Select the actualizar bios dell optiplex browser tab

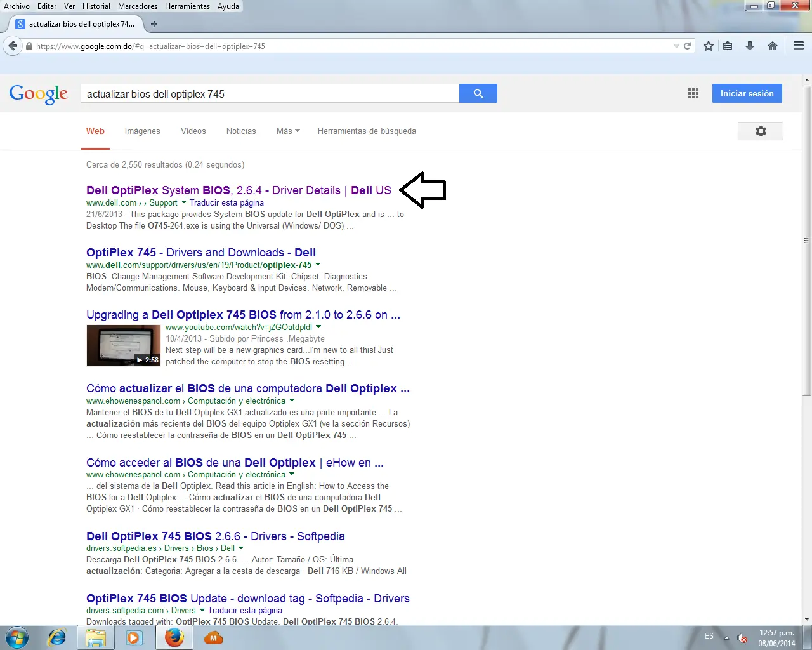click(76, 24)
